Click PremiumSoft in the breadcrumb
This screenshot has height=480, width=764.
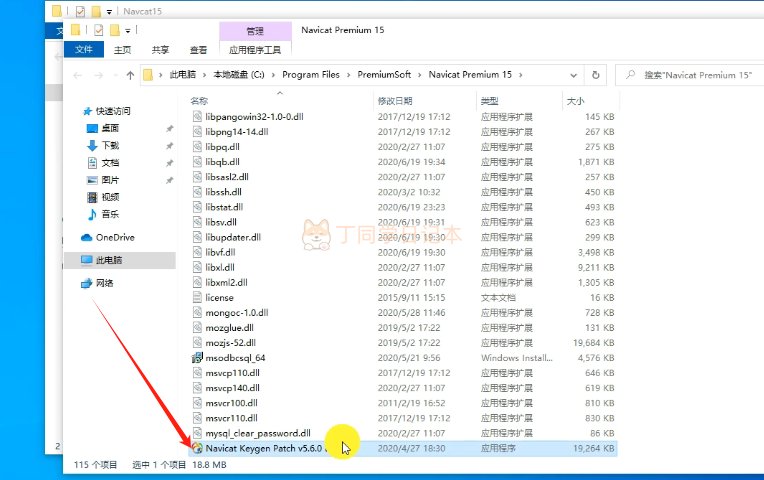tap(384, 75)
